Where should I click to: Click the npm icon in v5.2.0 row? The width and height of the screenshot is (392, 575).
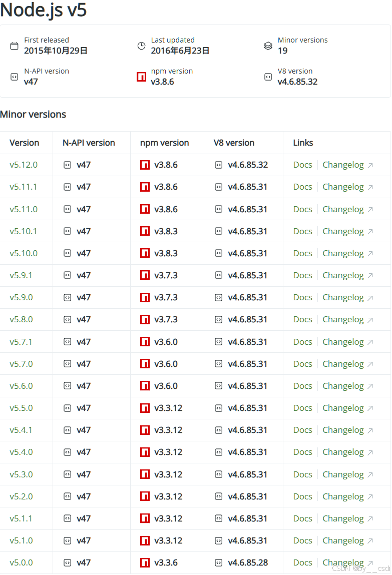tap(145, 496)
